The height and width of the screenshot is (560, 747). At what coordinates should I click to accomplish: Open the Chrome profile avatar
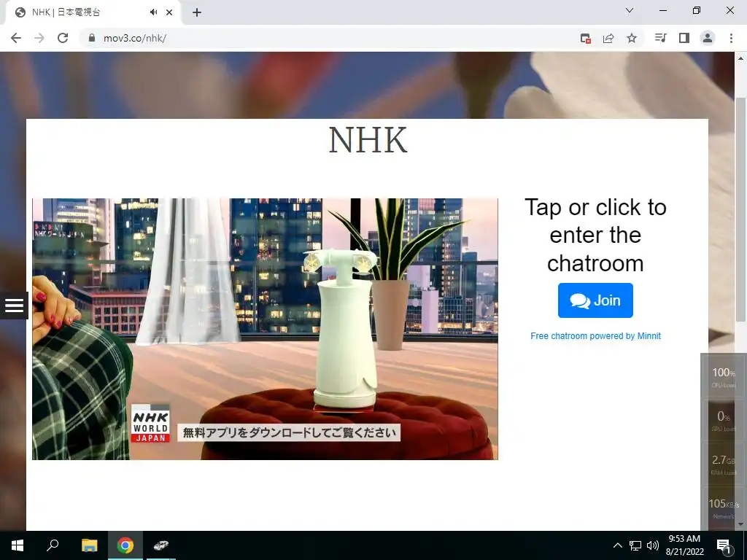(x=708, y=38)
